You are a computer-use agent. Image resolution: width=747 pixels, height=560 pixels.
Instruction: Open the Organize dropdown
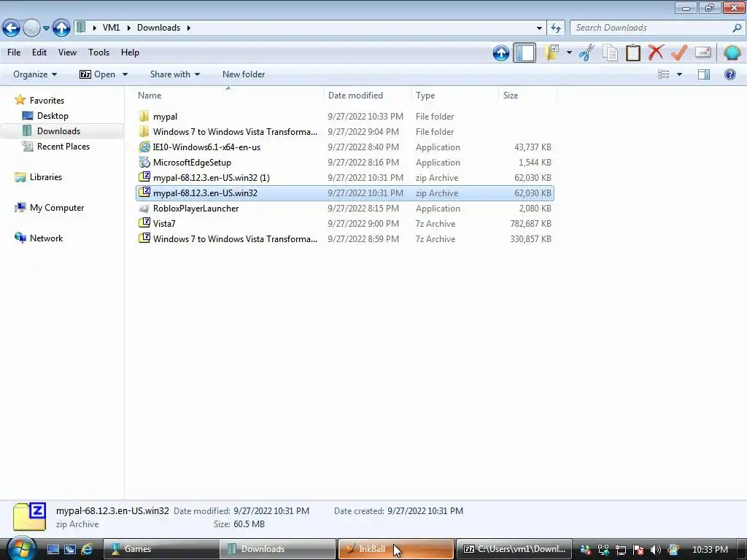[x=35, y=74]
